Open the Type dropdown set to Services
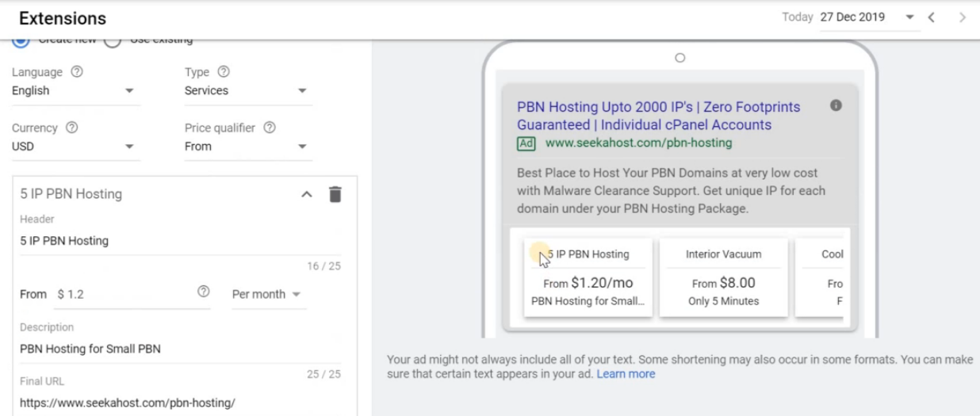 247,91
